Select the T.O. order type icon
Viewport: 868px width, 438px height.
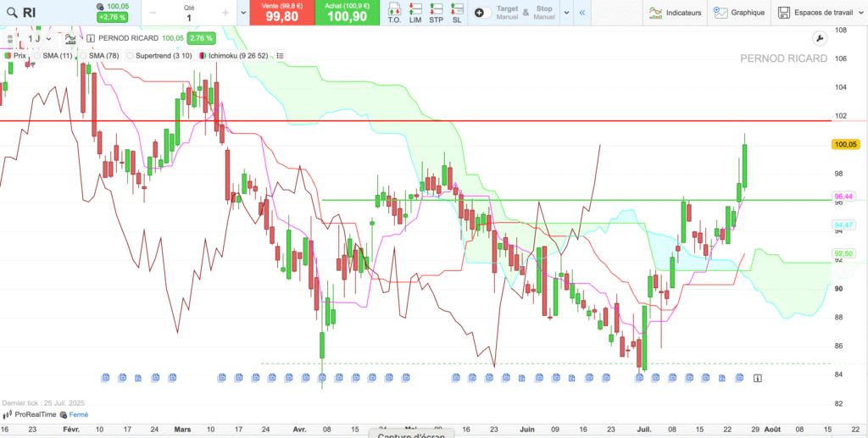tap(394, 13)
